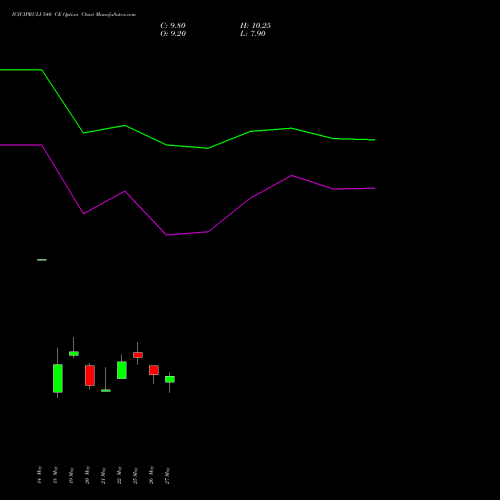Screen dimensions: 500x500
Task: Select the high value "H: 10.25"
Action: coord(255,26)
